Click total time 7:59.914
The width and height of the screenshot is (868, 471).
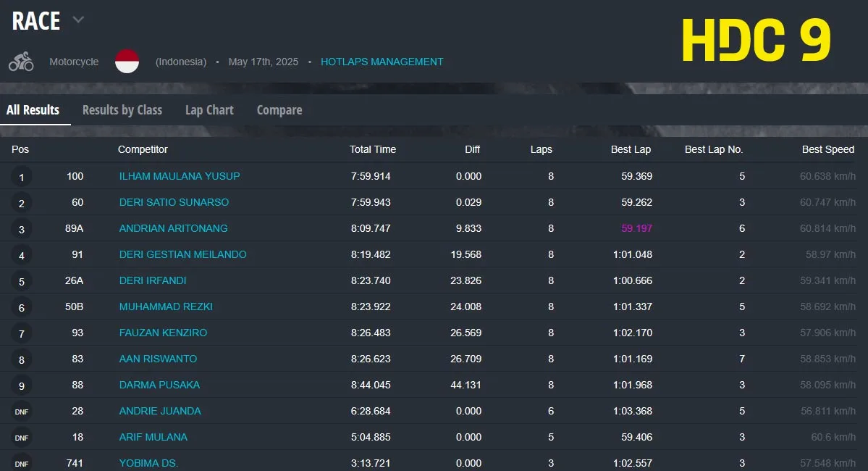[x=371, y=176]
